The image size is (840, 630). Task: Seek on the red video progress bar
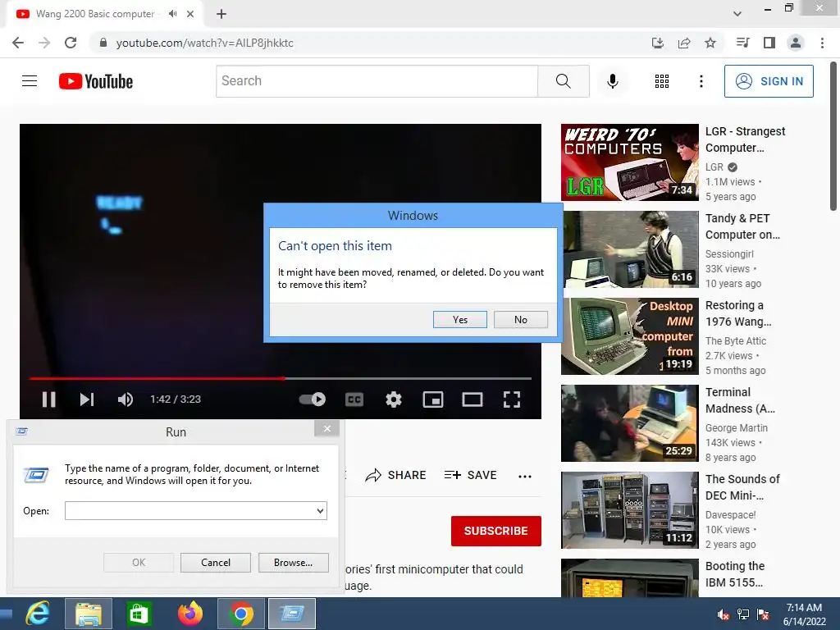coord(281,378)
